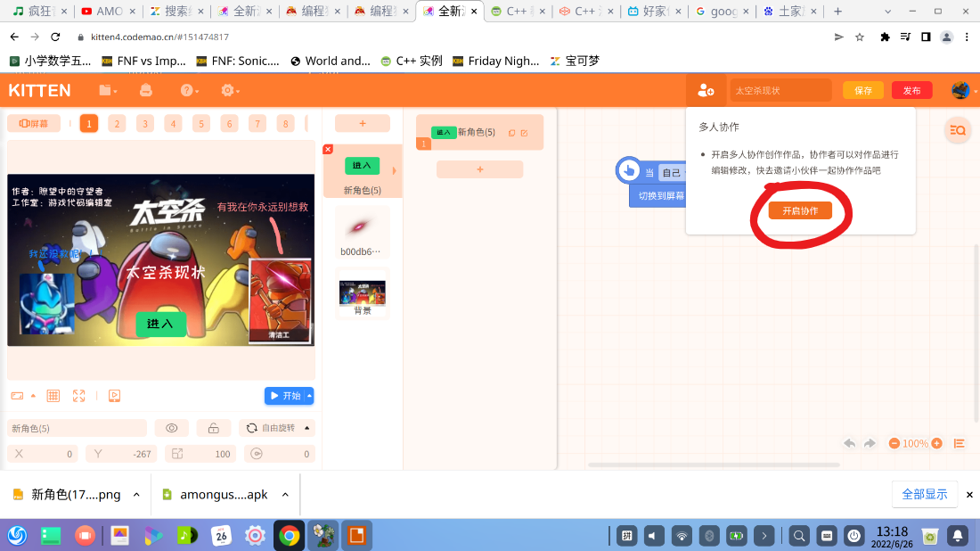The image size is (980, 551).
Task: Click the undo arrow in workspace
Action: click(849, 443)
